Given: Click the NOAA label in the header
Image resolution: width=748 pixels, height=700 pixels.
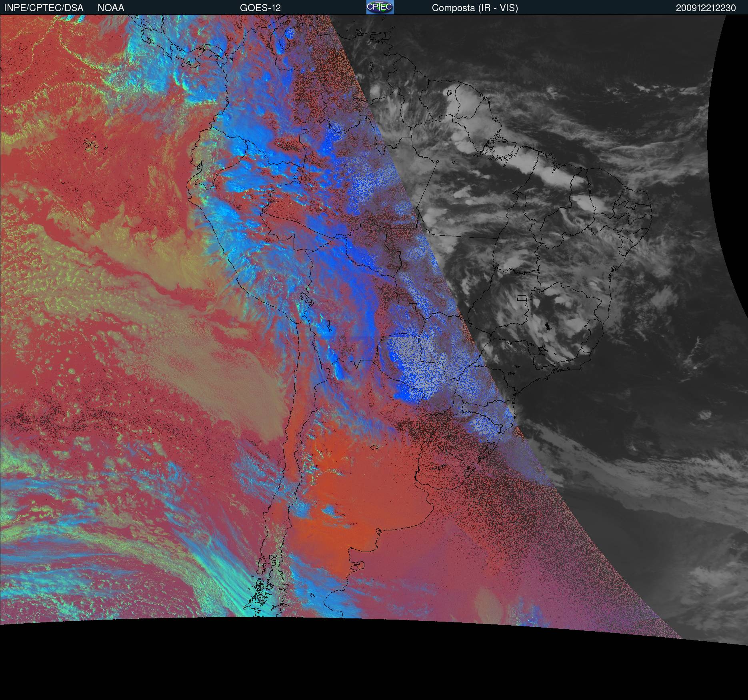Looking at the screenshot, I should [111, 8].
